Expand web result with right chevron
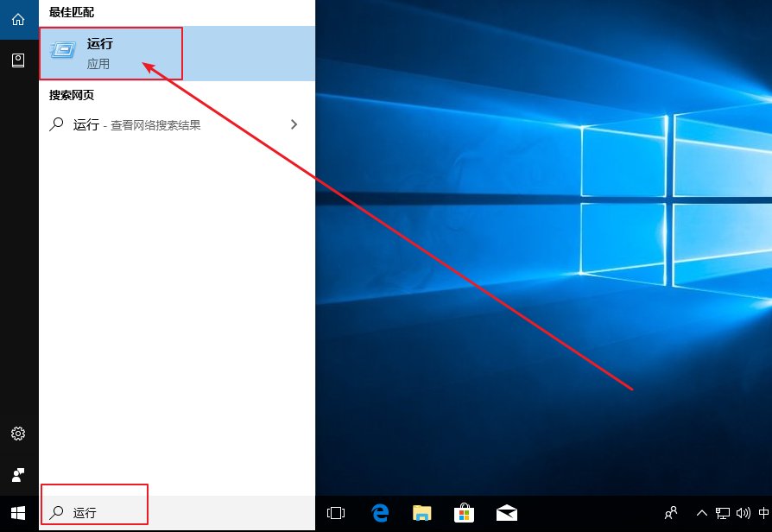The image size is (772, 532). (x=294, y=124)
